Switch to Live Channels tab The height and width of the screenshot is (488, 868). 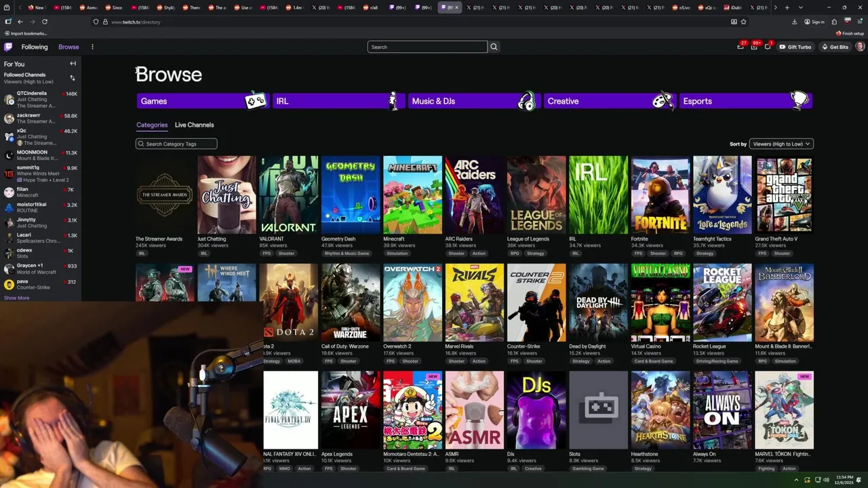[x=194, y=125]
